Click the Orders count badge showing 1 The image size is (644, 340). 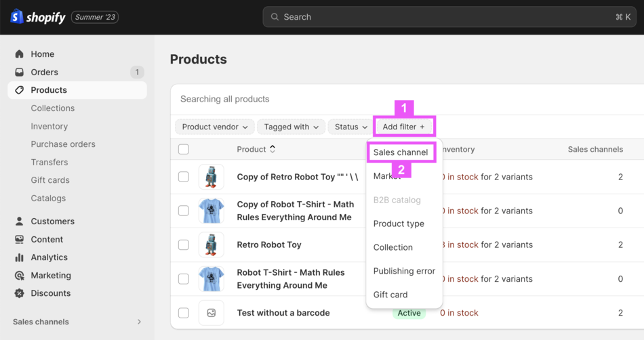[x=137, y=72]
